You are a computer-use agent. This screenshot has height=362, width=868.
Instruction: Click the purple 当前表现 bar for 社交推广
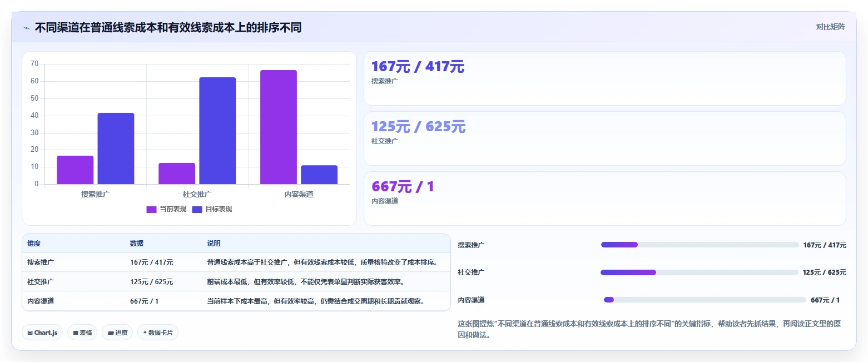(x=177, y=173)
